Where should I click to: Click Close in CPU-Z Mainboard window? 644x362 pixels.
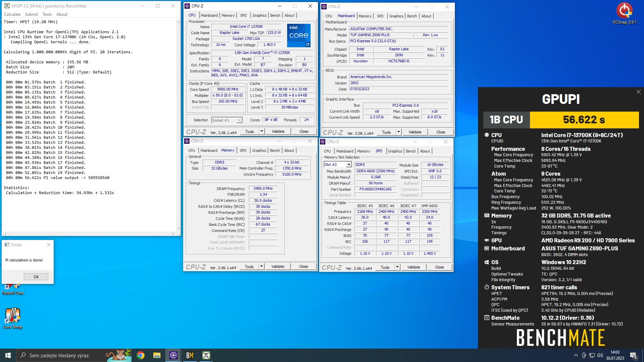[441, 132]
